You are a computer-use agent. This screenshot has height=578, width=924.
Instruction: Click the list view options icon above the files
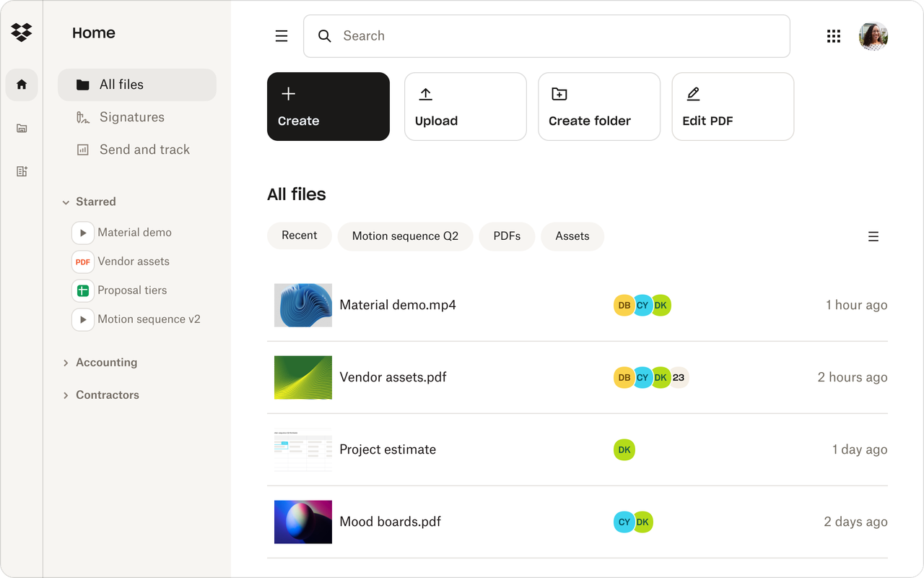click(x=873, y=236)
